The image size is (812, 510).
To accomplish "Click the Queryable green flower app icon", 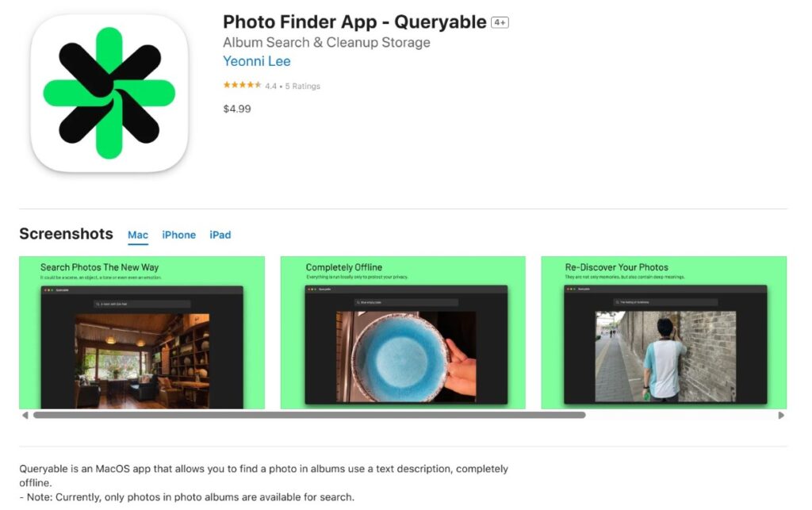I will pos(109,94).
